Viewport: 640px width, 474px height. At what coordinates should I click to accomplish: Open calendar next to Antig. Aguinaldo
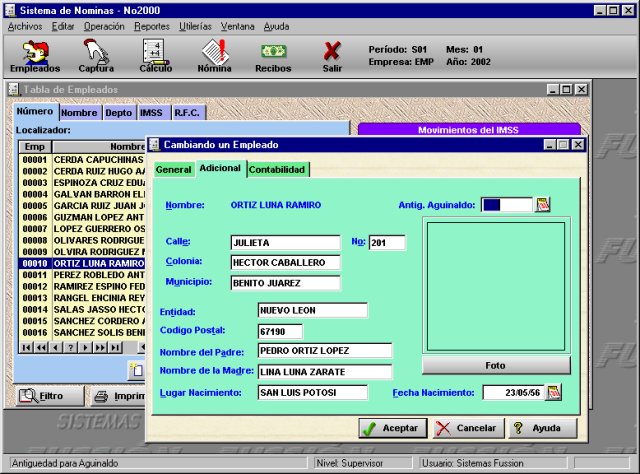pyautogui.click(x=543, y=205)
